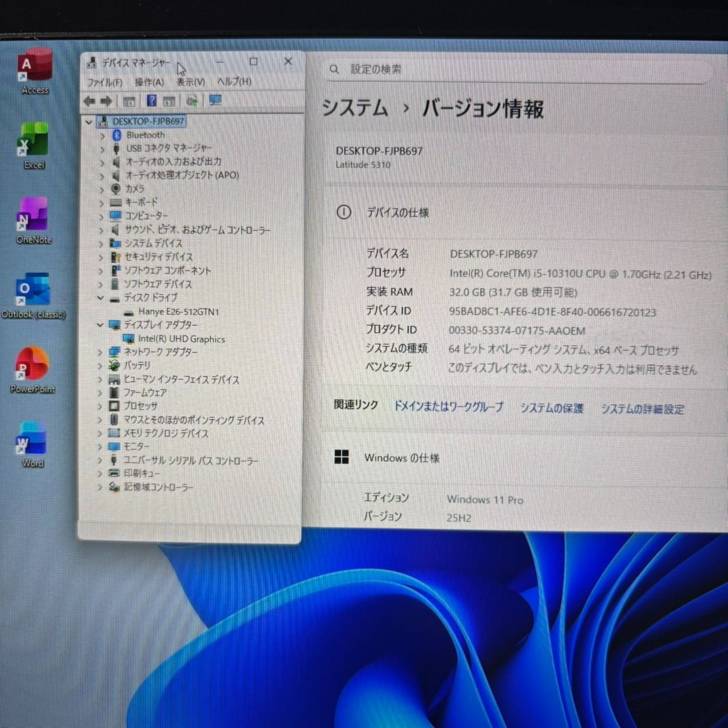Expand the ネットワークアダプター category

pyautogui.click(x=100, y=352)
